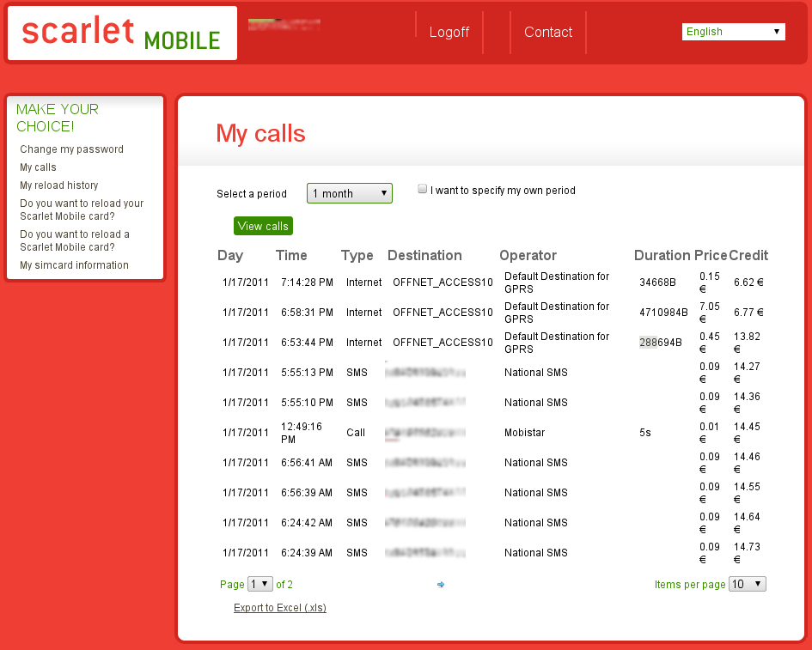Open My reload history link
Image resolution: width=812 pixels, height=650 pixels.
(58, 185)
